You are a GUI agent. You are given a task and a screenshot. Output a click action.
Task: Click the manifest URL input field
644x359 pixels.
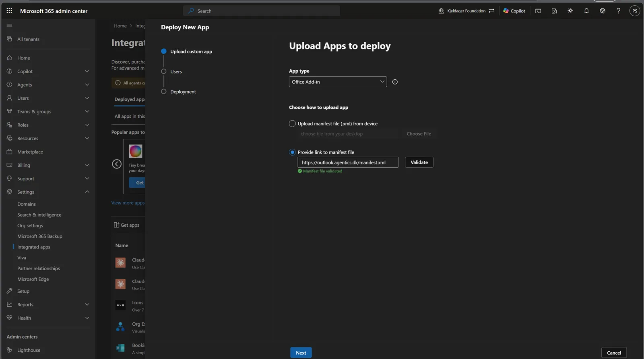point(348,162)
